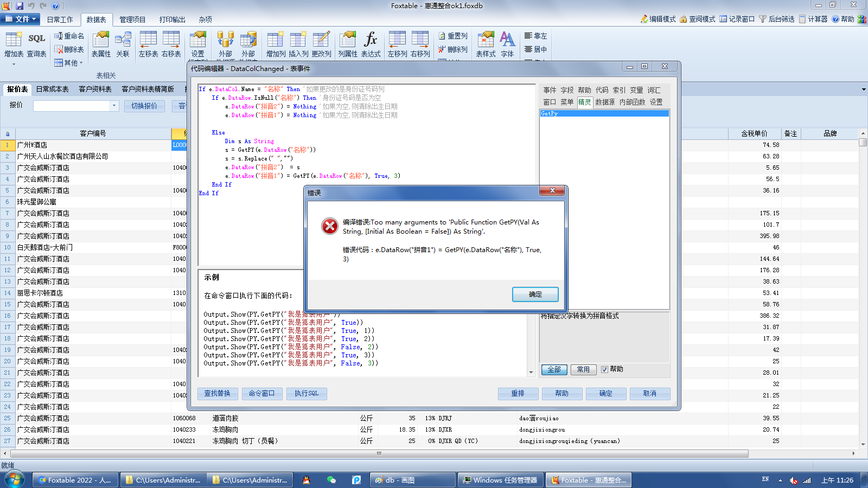Click 全部 filter button

tap(554, 370)
